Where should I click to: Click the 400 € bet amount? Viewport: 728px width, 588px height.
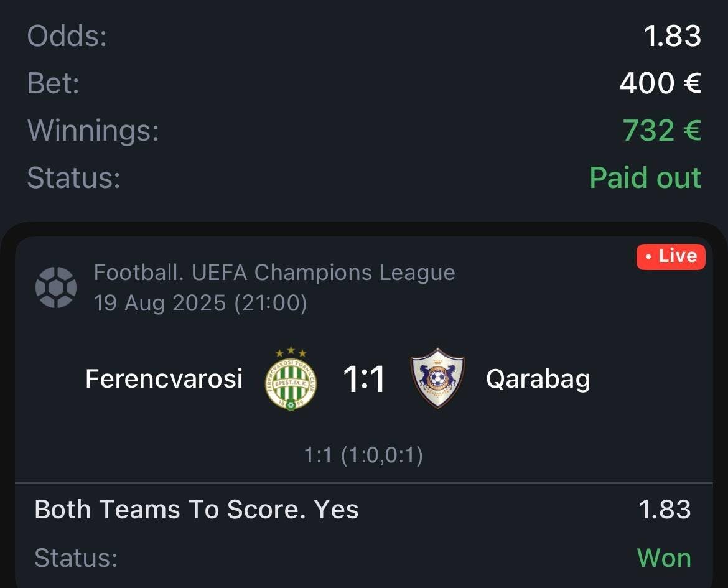660,83
